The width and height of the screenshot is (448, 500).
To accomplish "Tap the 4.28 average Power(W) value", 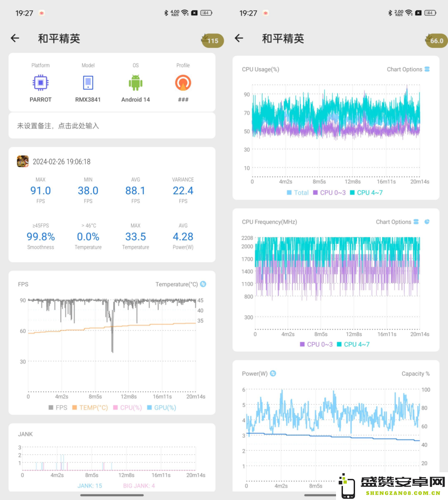I will [183, 237].
